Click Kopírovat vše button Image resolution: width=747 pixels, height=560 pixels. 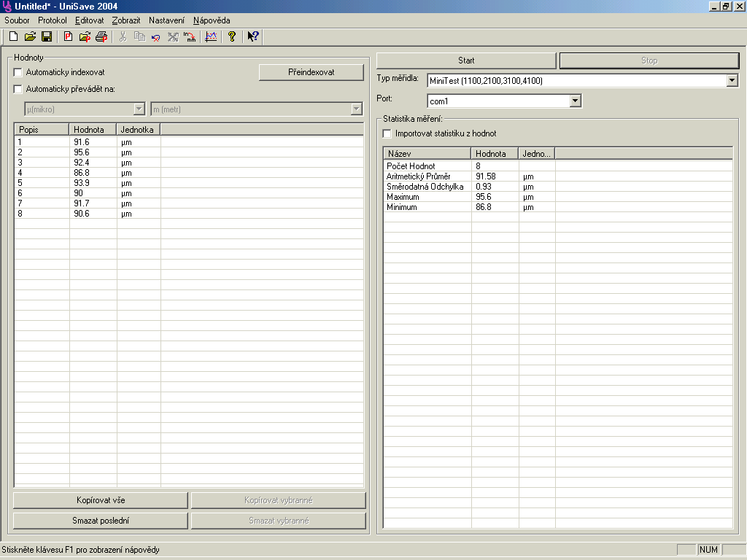coord(101,500)
